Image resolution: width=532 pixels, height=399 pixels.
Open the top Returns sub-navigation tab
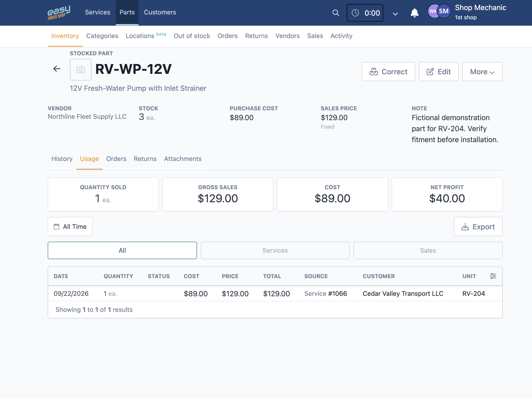click(256, 36)
